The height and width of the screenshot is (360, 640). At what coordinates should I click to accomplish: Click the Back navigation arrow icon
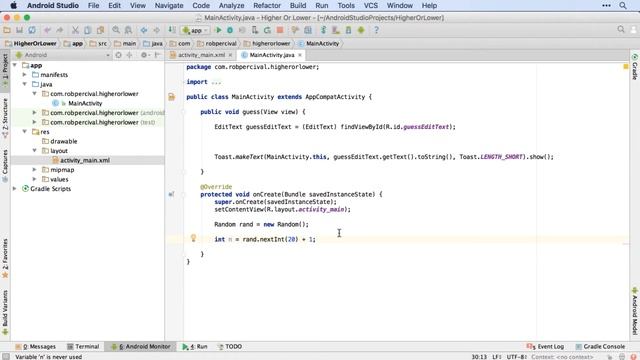pos(144,30)
